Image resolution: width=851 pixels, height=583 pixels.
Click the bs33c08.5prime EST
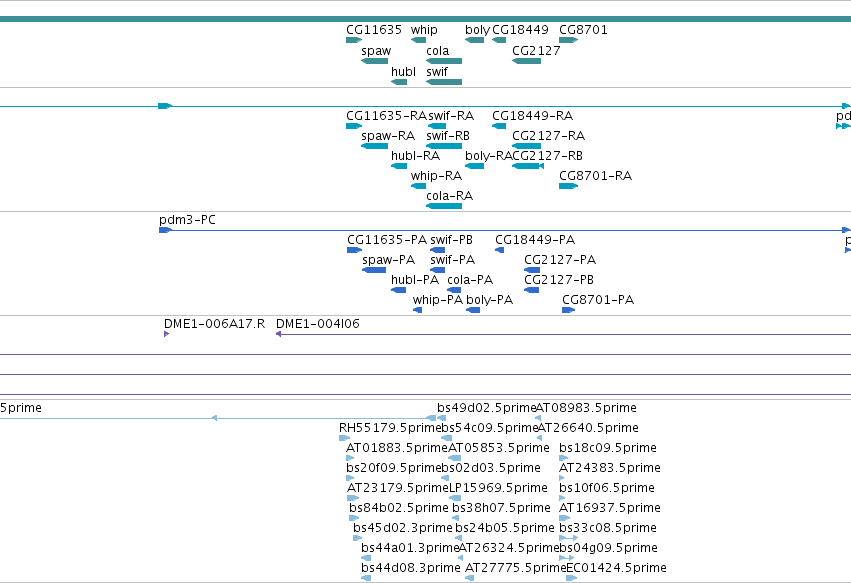(x=568, y=538)
